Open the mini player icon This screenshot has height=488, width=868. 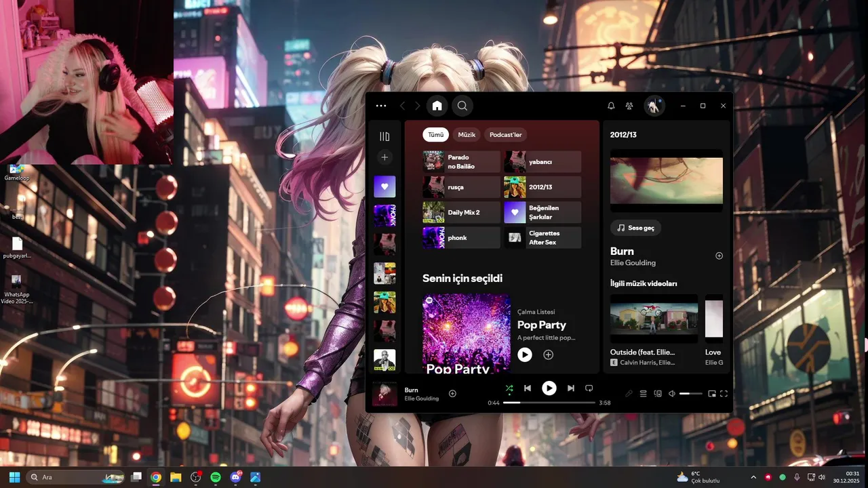[712, 394]
